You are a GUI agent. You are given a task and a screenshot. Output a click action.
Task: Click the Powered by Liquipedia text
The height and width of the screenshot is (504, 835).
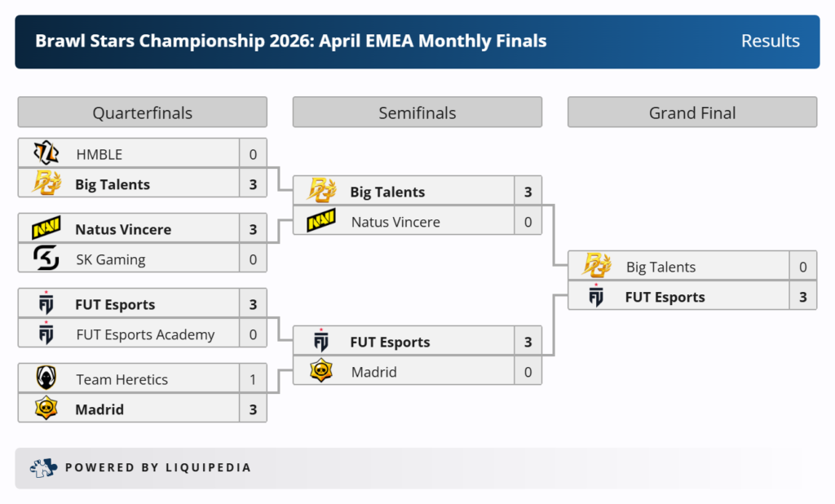coord(158,467)
